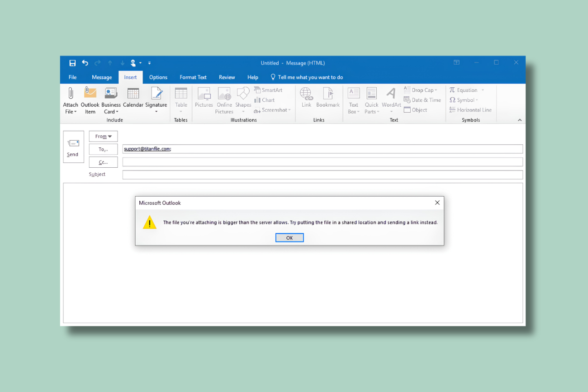Open Customize Quick Access Toolbar arrow
This screenshot has width=588, height=392.
click(x=149, y=63)
